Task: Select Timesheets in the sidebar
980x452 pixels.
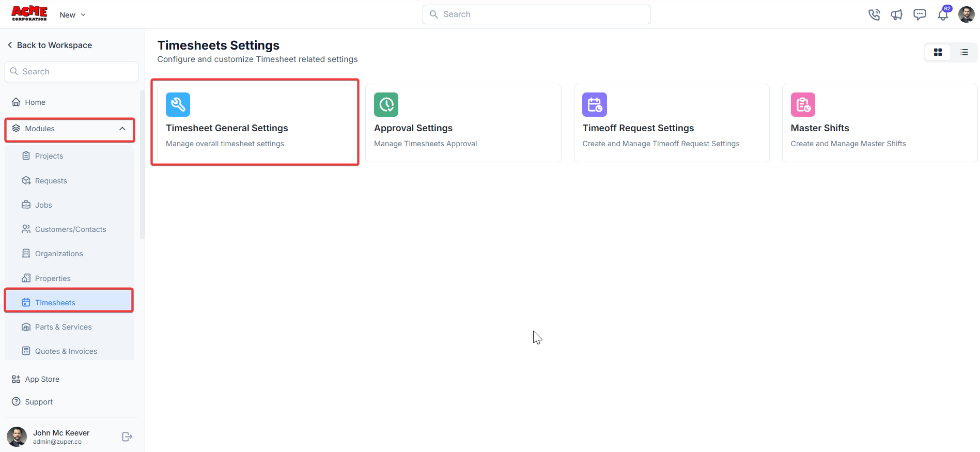Action: pos(69,303)
